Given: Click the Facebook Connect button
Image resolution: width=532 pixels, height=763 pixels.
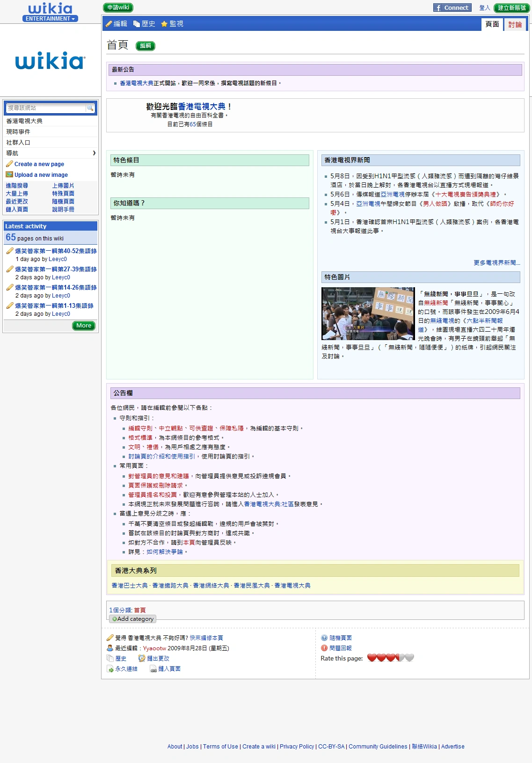Looking at the screenshot, I should click(452, 8).
